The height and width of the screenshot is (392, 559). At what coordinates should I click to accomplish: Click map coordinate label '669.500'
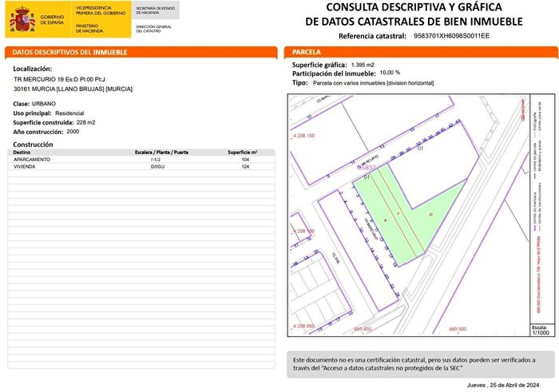[x=458, y=329]
